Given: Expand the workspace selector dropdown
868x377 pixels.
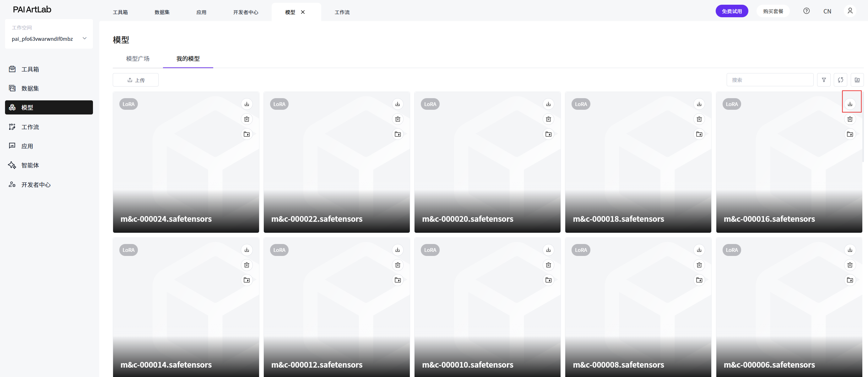Looking at the screenshot, I should [x=84, y=38].
